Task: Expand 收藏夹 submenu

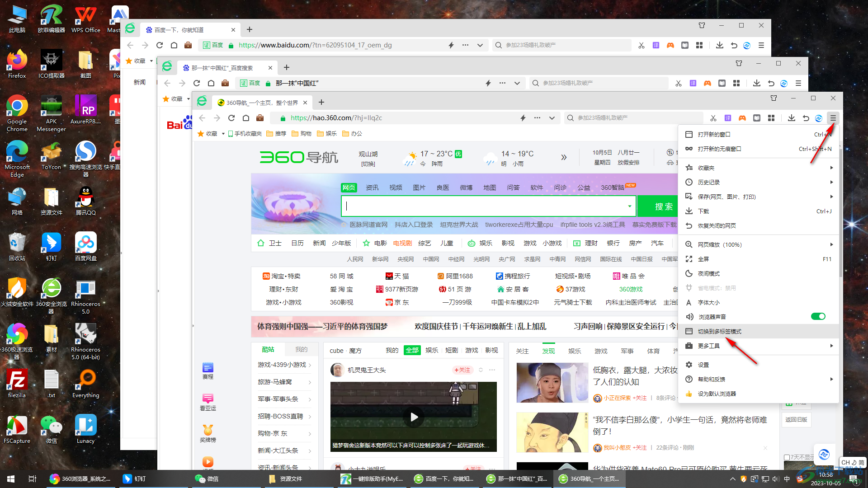Action: click(x=759, y=168)
